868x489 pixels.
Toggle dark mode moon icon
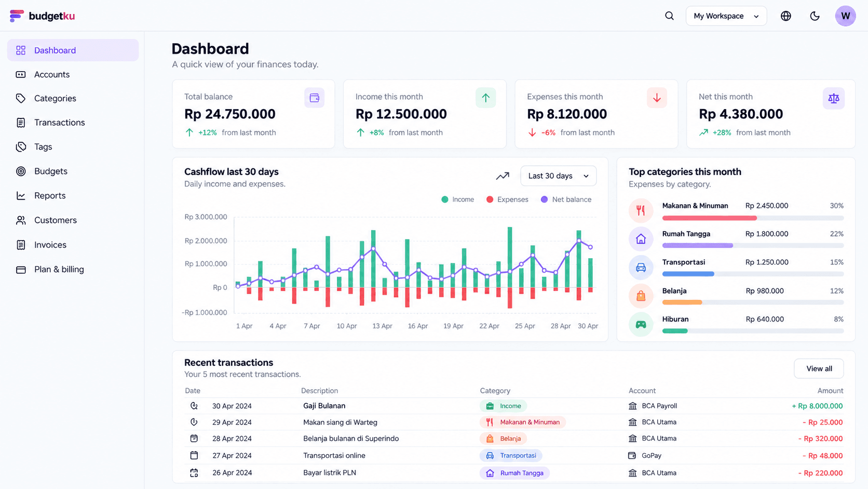click(815, 16)
